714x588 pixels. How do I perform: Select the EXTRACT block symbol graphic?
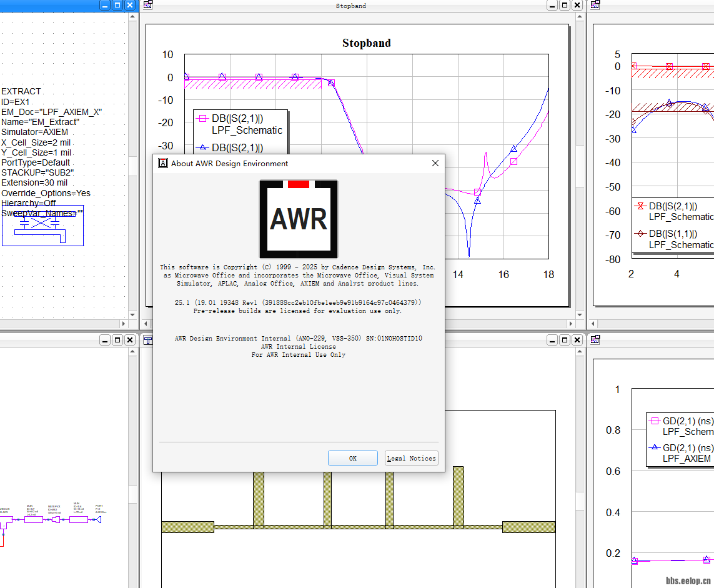(43, 226)
